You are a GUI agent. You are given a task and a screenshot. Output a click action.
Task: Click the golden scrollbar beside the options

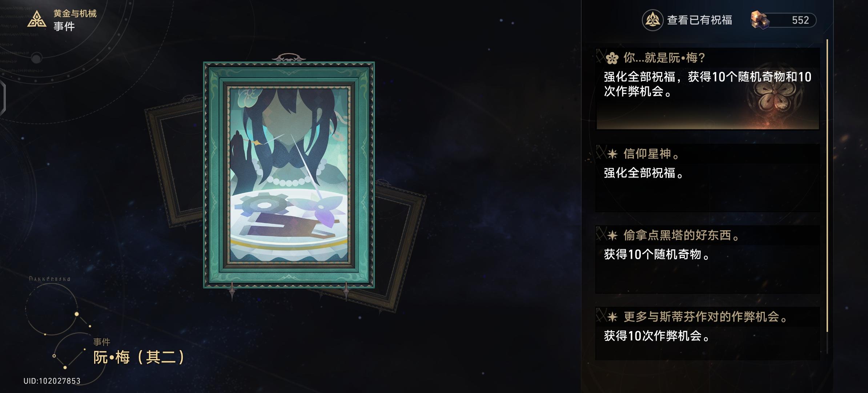[x=827, y=186]
